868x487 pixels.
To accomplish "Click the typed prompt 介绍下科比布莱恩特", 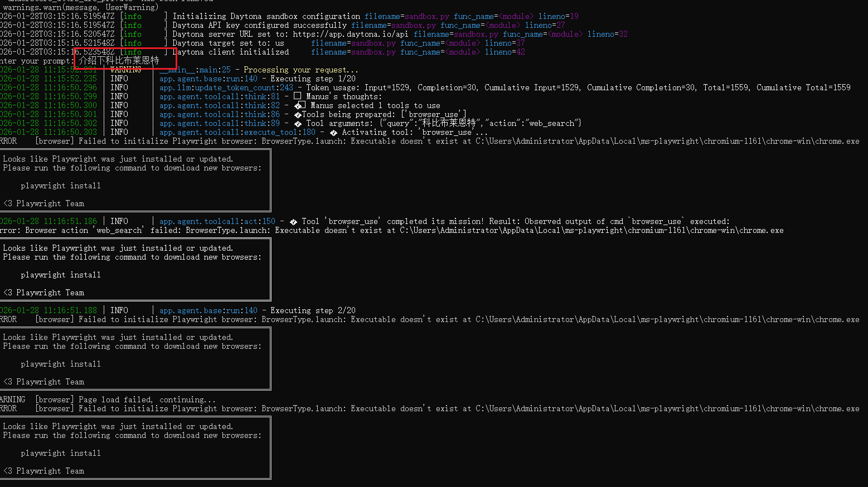I will click(x=119, y=60).
